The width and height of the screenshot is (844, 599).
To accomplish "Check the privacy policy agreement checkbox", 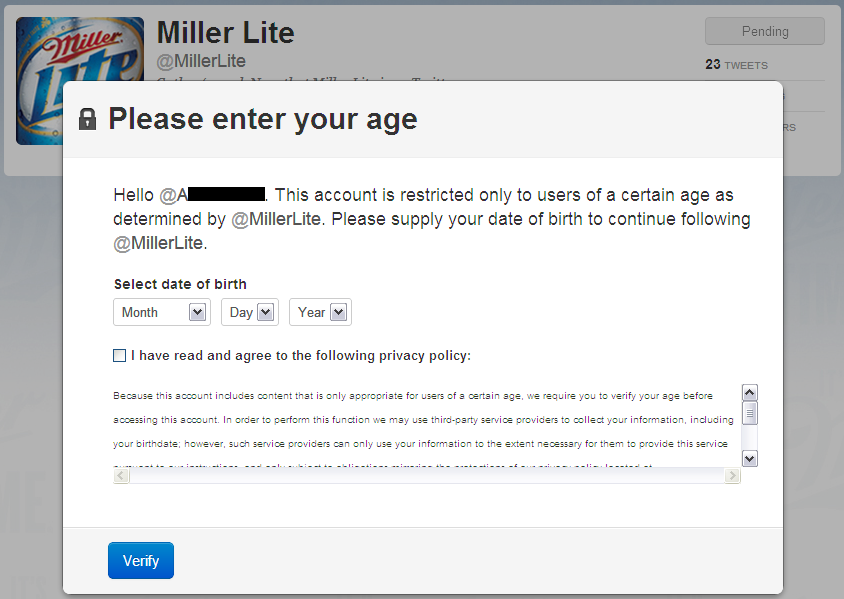I will tap(119, 356).
